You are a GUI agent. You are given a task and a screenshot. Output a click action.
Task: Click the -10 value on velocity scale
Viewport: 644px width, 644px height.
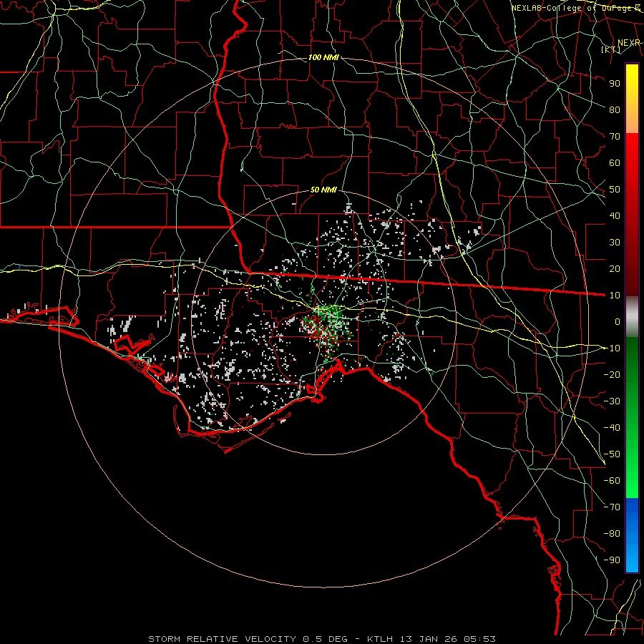pos(612,348)
